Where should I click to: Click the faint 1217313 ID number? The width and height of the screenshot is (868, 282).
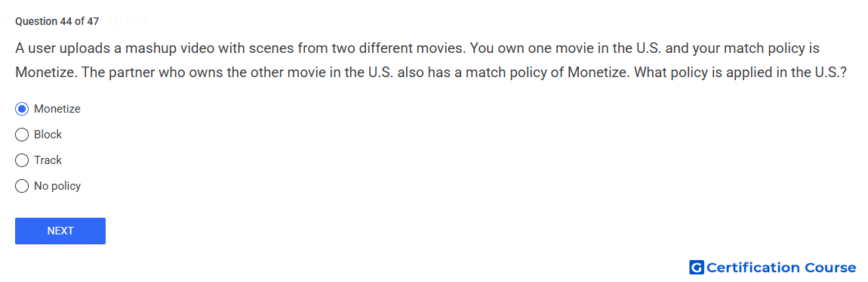[x=128, y=22]
